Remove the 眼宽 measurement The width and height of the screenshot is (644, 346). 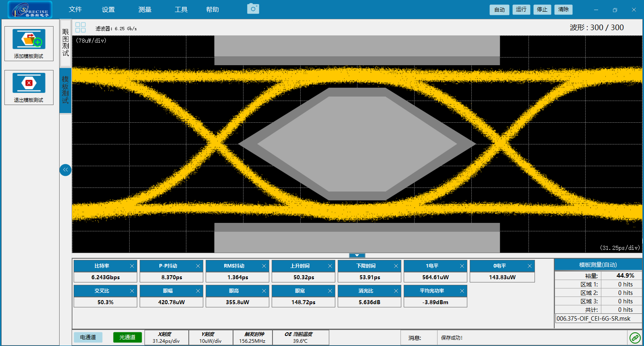coord(330,291)
